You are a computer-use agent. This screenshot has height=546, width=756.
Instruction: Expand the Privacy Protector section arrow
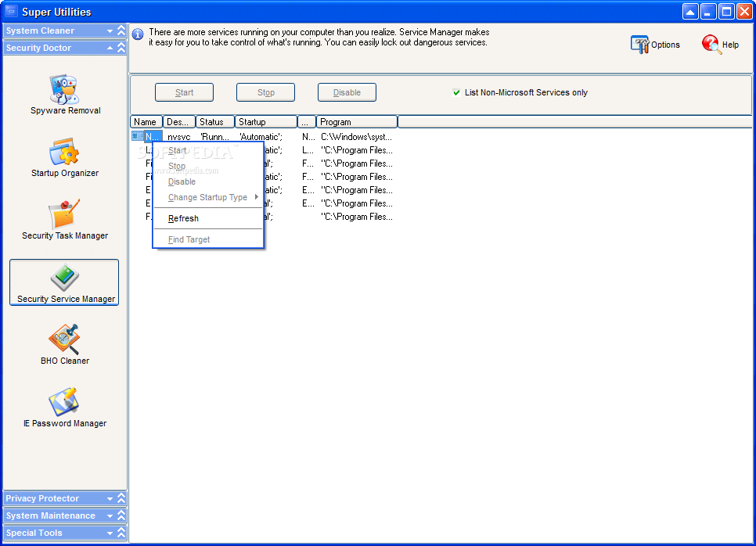click(x=110, y=499)
